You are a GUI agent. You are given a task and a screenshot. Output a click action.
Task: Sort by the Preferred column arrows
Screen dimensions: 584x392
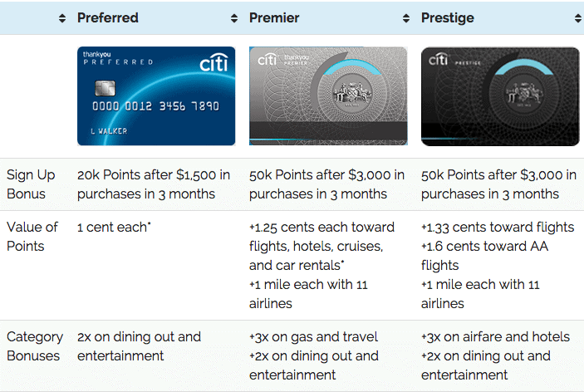click(x=234, y=18)
